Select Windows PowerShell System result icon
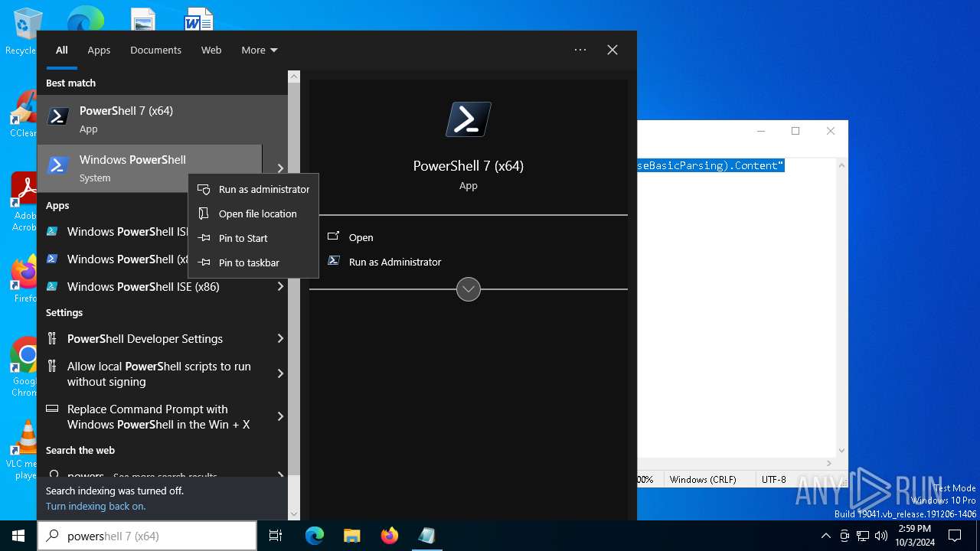Image resolution: width=980 pixels, height=551 pixels. 58,165
